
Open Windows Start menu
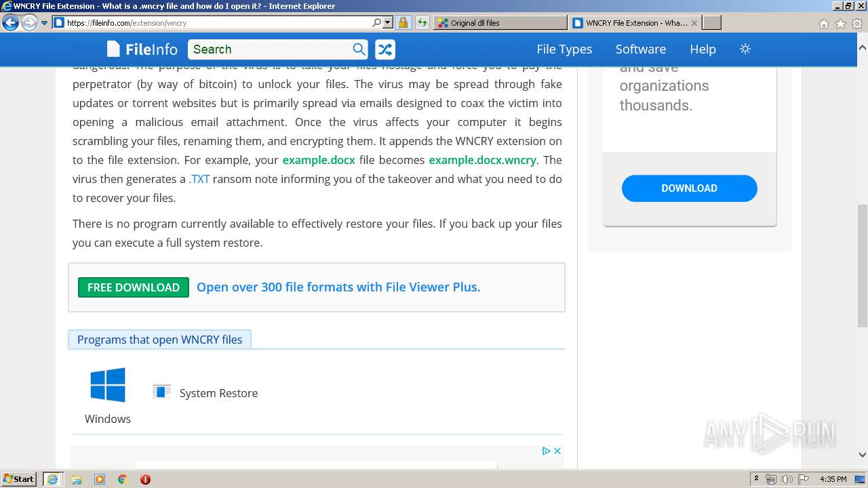[19, 479]
